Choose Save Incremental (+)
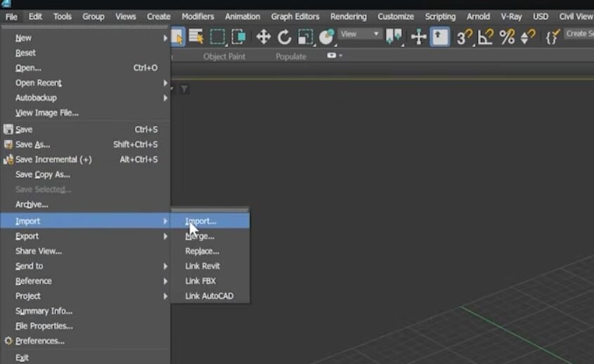The image size is (594, 364). click(85, 160)
